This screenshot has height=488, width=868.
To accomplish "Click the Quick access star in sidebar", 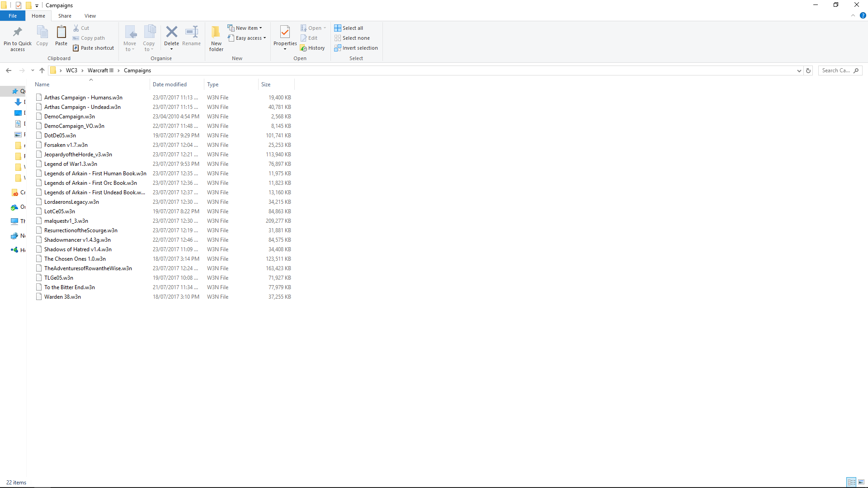I will point(15,91).
